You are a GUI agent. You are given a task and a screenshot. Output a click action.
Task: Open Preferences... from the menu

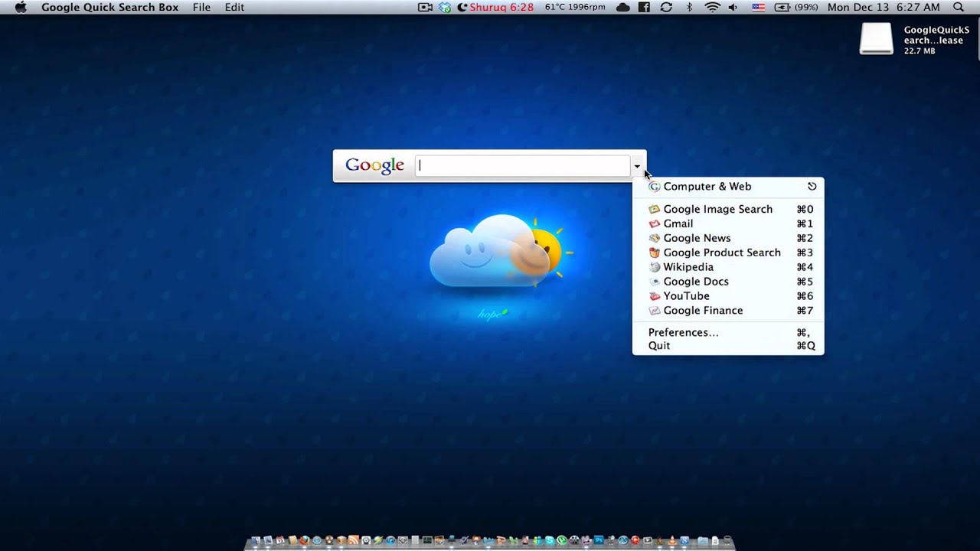[728, 332]
